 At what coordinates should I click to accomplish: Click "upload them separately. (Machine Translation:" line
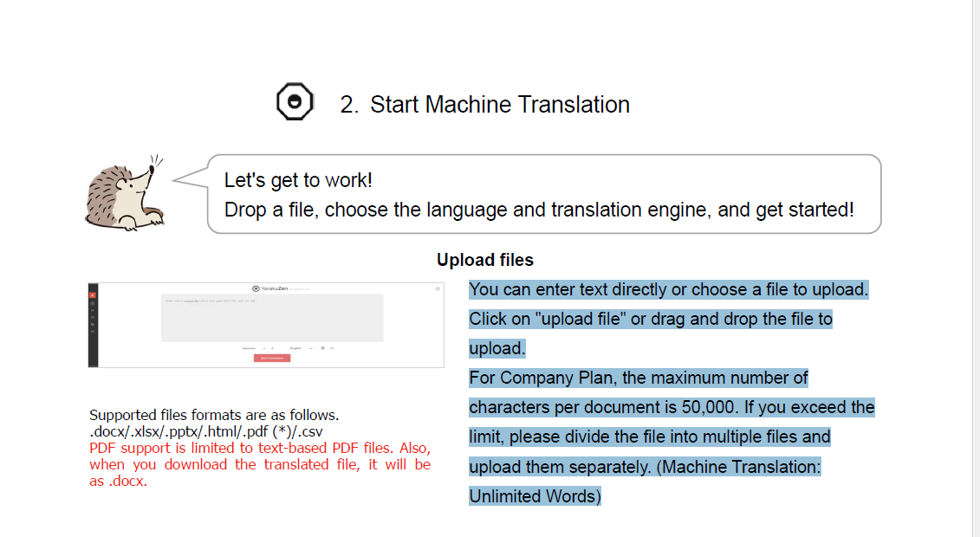[x=645, y=467]
